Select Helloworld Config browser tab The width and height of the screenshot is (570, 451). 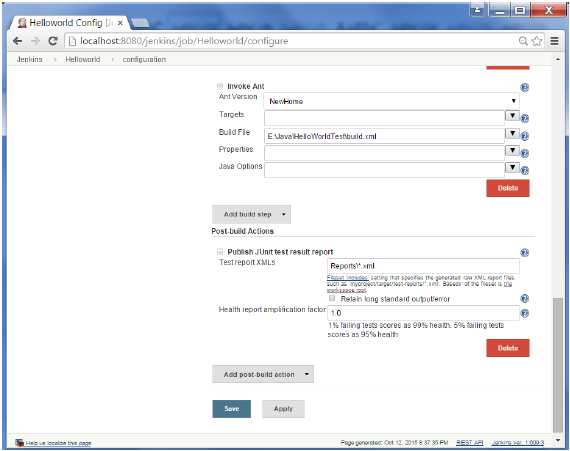[x=69, y=23]
